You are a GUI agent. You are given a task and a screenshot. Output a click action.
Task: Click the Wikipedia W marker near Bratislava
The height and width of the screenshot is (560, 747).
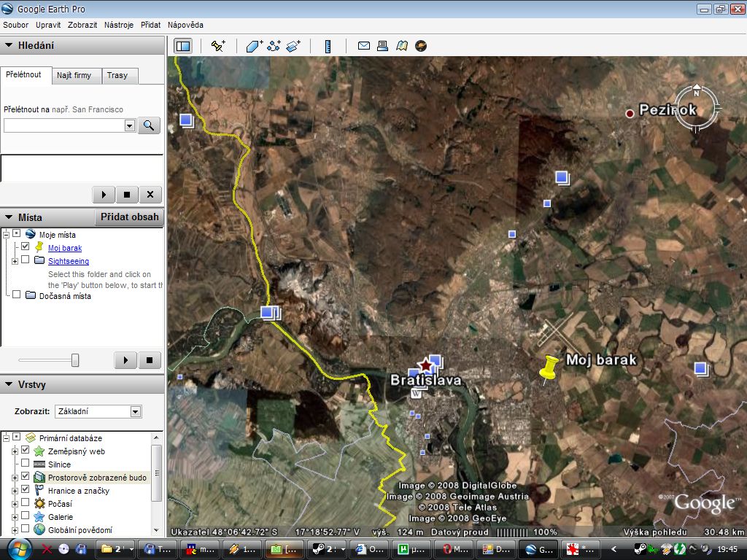[417, 394]
